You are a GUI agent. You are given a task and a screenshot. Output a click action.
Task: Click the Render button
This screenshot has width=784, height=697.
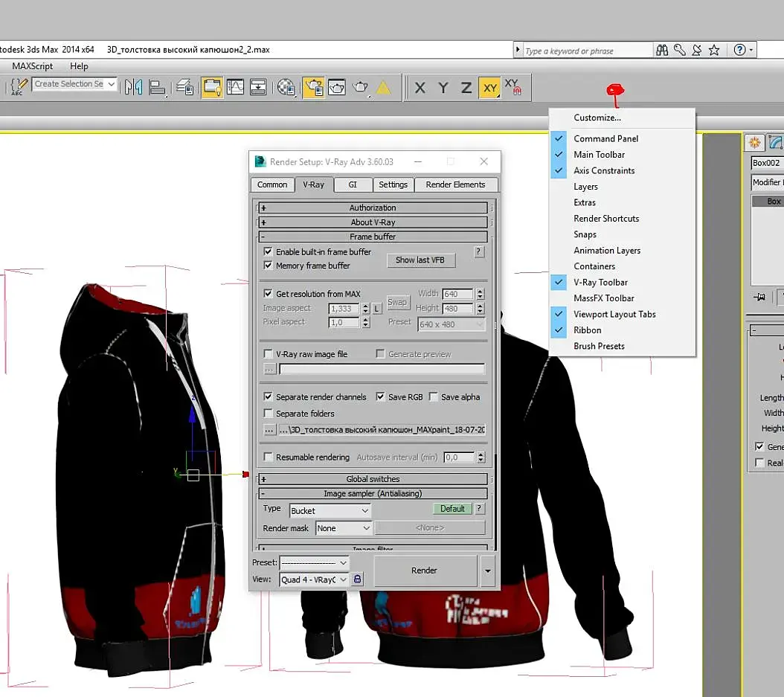coord(424,571)
